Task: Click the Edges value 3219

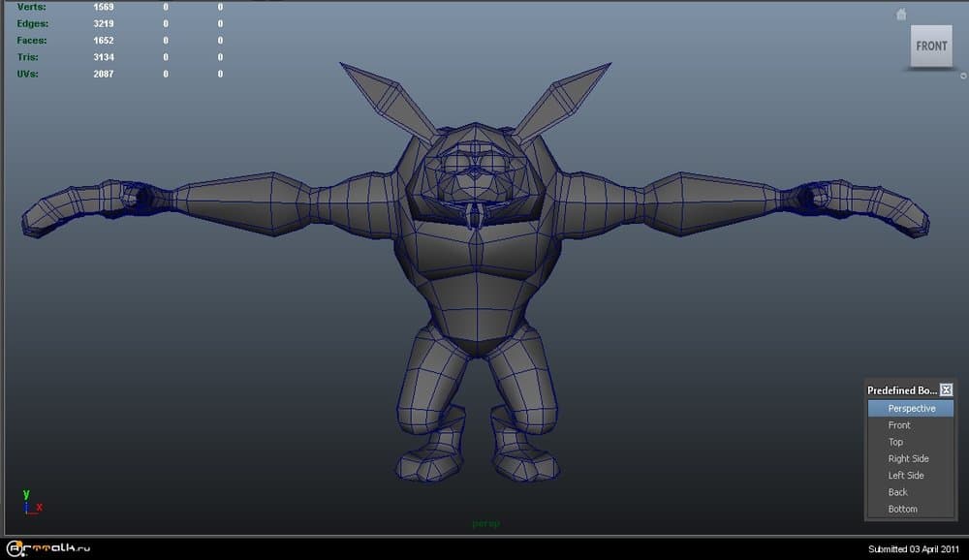Action: tap(104, 23)
